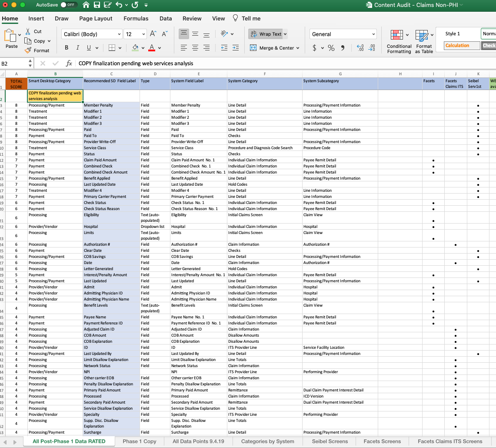Click the Format painter brush icon
496x448 pixels.
pyautogui.click(x=28, y=50)
